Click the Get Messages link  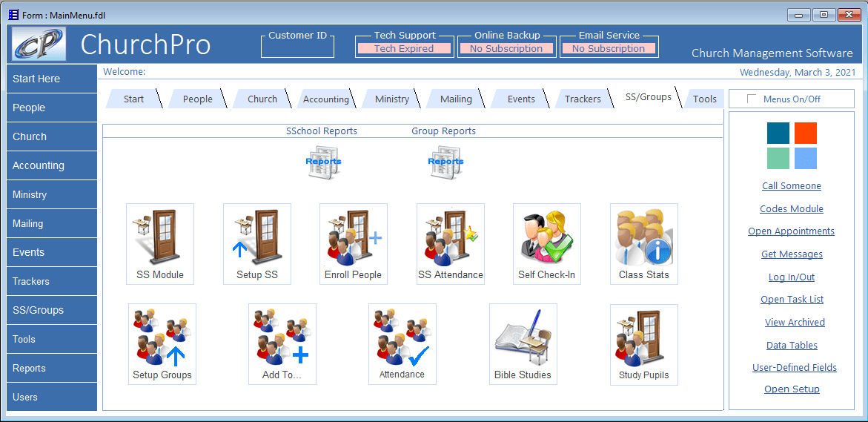[792, 254]
